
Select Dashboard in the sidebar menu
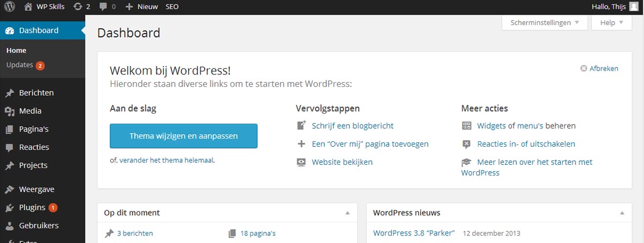click(42, 30)
